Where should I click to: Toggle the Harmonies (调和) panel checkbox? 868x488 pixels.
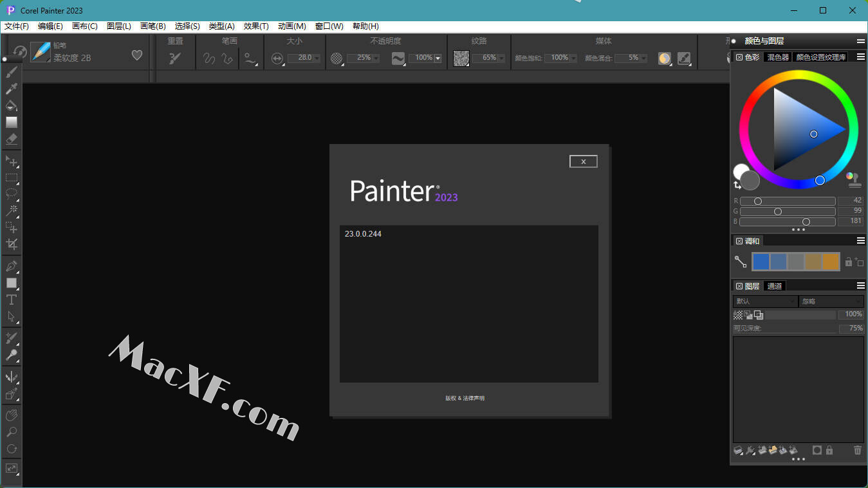(739, 241)
